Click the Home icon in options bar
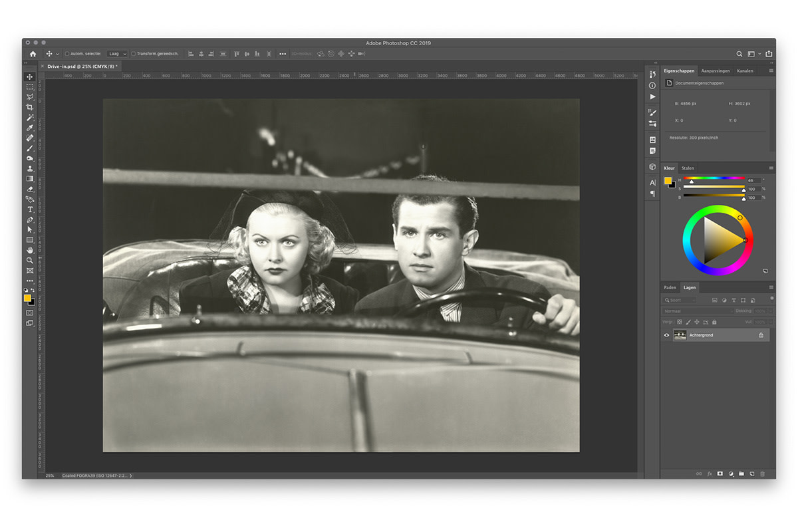 pyautogui.click(x=33, y=54)
